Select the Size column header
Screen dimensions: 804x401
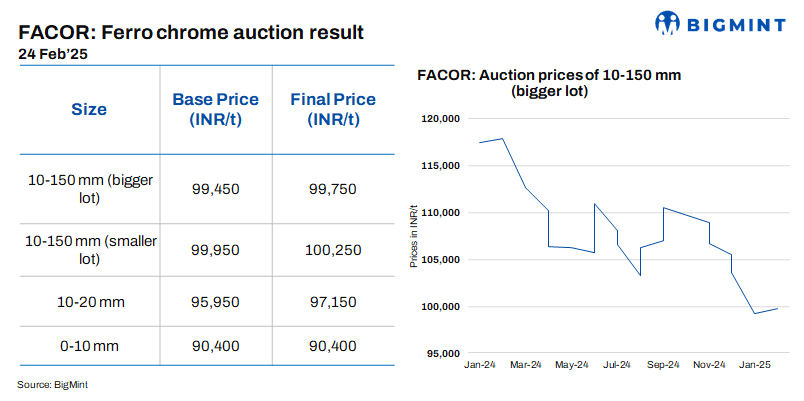point(89,110)
